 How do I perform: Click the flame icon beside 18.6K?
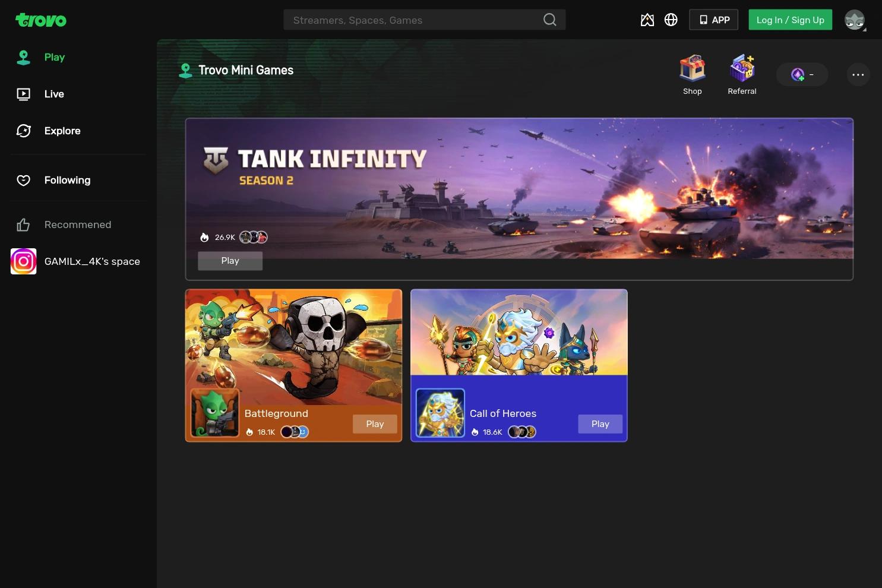pos(475,432)
